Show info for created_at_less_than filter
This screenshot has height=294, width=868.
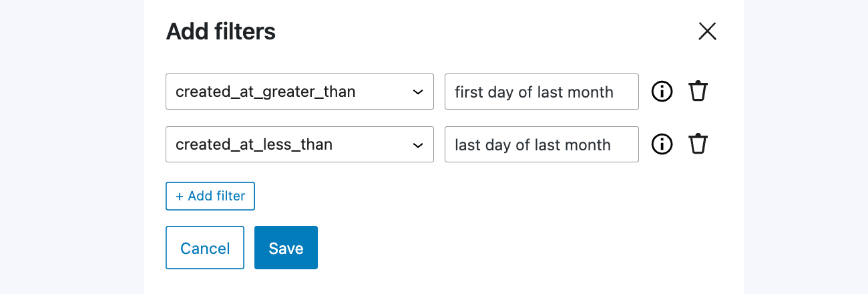click(x=662, y=144)
